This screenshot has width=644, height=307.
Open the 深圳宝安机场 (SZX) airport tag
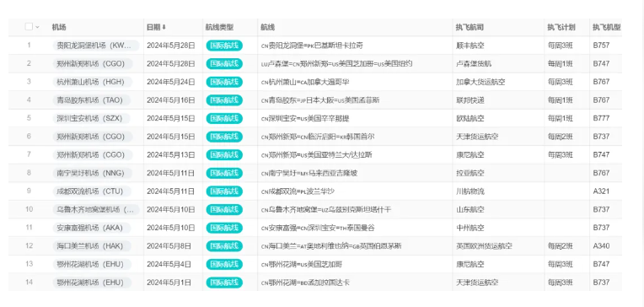[91, 118]
